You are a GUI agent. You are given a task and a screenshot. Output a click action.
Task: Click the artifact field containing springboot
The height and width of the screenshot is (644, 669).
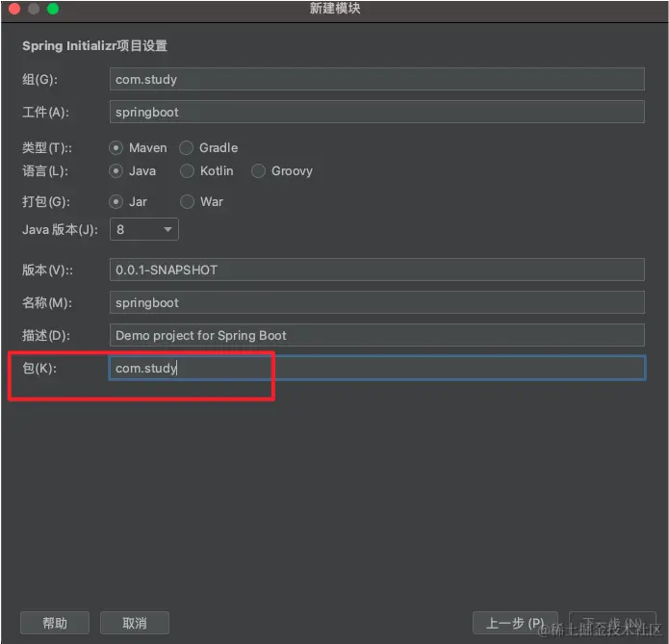[377, 113]
